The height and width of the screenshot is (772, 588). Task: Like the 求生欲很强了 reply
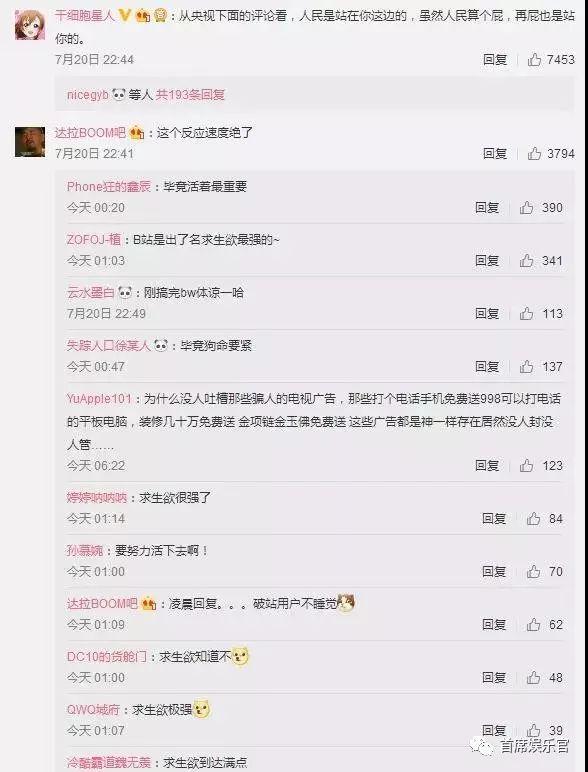[x=533, y=518]
